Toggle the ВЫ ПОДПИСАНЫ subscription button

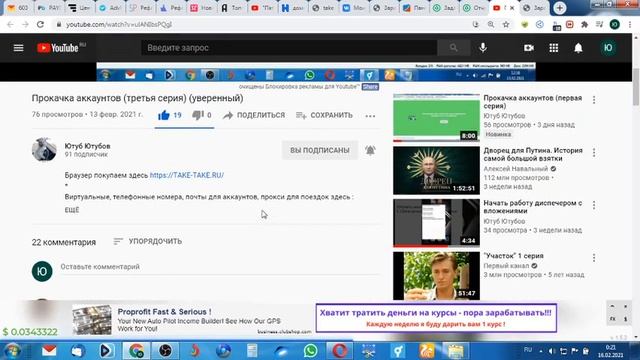320,150
